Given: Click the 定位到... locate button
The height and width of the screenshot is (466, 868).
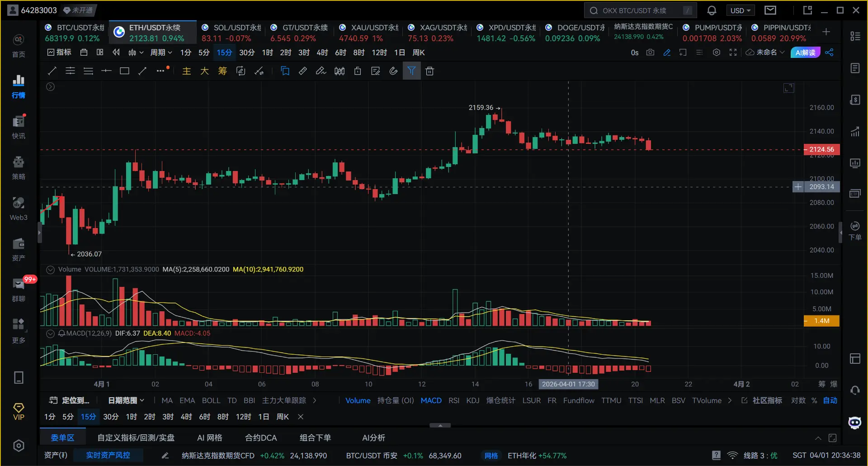Looking at the screenshot, I should click(x=69, y=400).
